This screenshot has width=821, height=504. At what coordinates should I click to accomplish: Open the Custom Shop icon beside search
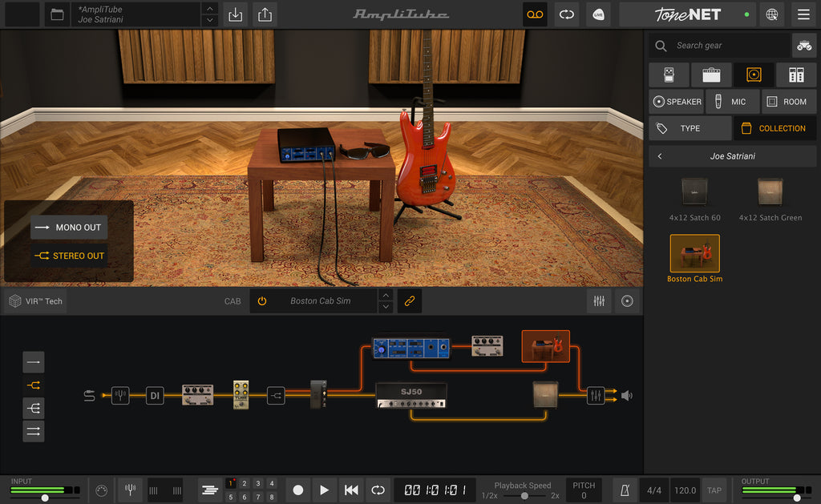[804, 46]
